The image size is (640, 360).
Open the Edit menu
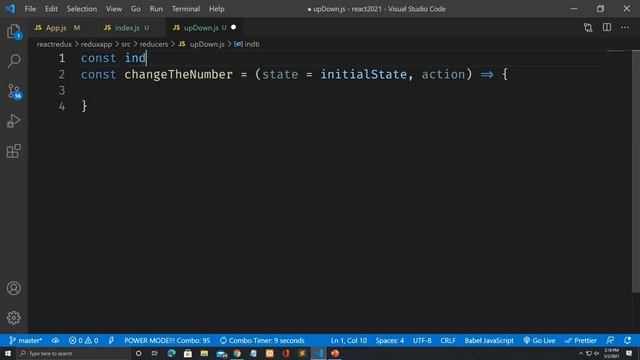pos(51,9)
